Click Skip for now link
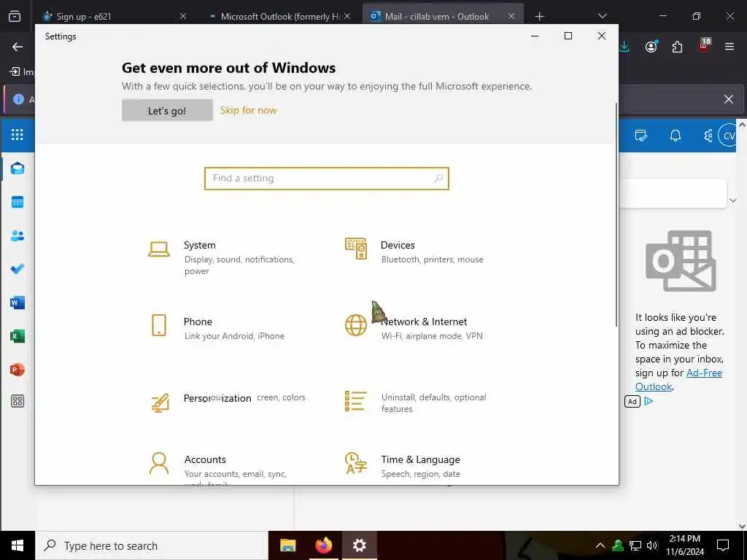 [248, 110]
